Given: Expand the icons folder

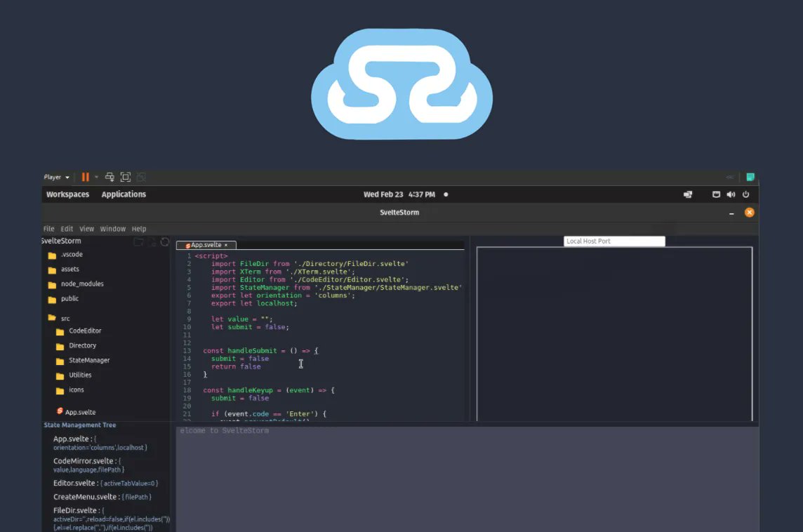Looking at the screenshot, I should coord(69,391).
